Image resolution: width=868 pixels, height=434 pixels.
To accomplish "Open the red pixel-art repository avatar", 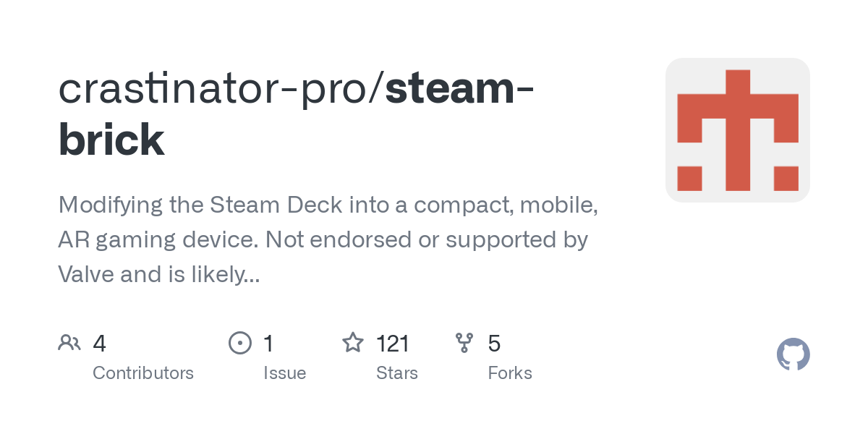I will click(737, 130).
